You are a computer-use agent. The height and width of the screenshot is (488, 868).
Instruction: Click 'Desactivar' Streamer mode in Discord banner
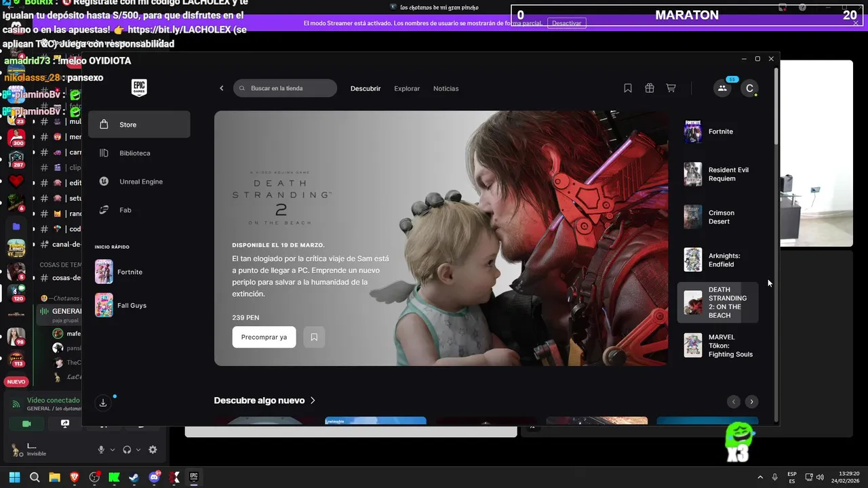(x=566, y=23)
